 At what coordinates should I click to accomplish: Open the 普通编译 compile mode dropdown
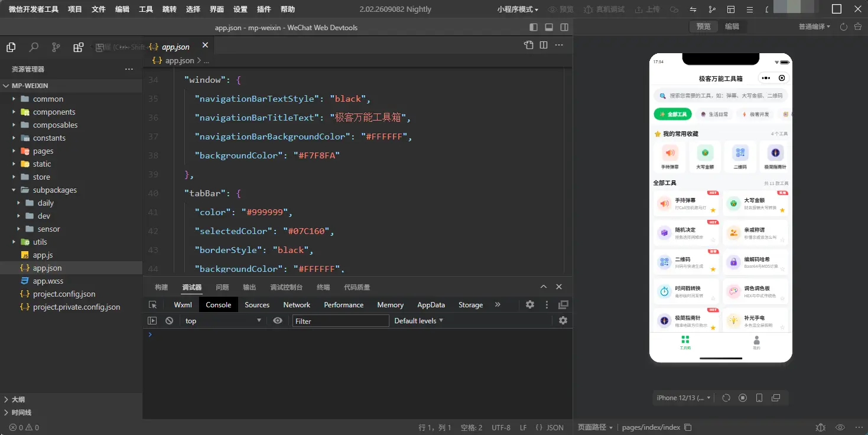pyautogui.click(x=814, y=27)
